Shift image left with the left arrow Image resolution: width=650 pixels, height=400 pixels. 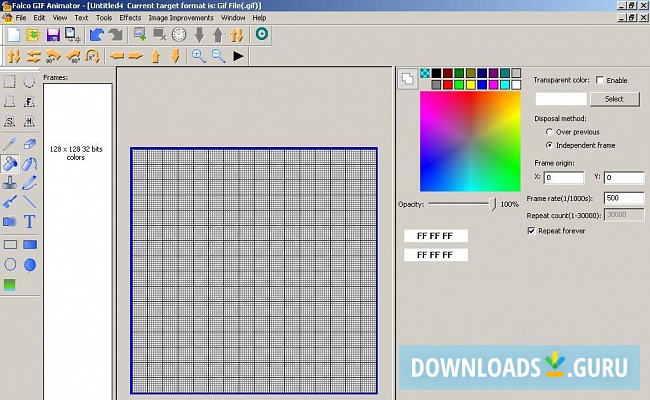[x=117, y=56]
